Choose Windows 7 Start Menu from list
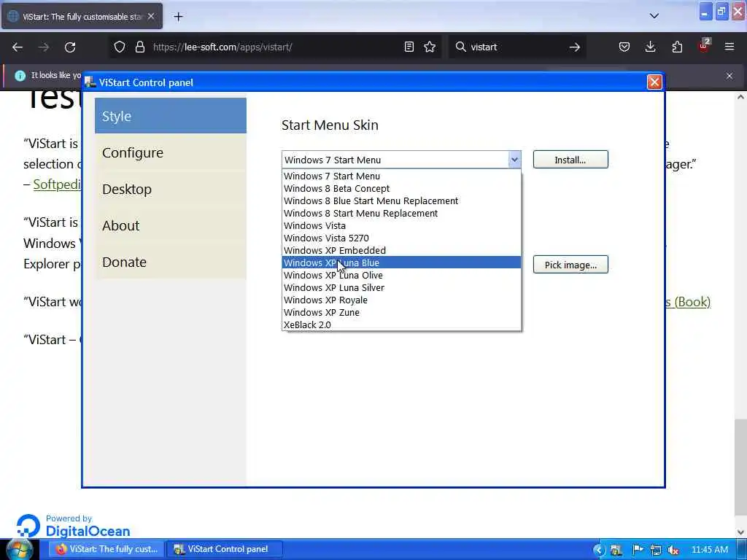Viewport: 747px width, 560px height. [x=401, y=176]
